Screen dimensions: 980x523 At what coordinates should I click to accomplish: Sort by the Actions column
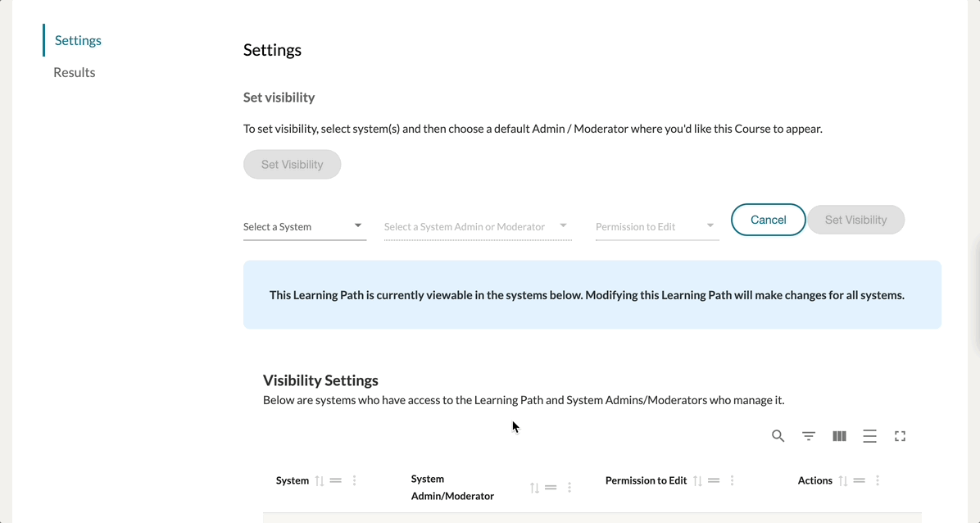pos(843,481)
